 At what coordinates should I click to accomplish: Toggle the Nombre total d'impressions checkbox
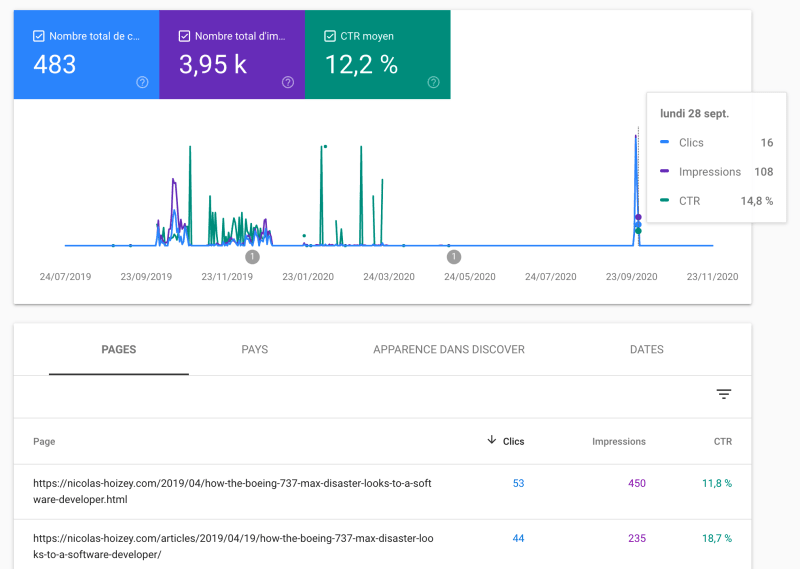[184, 36]
